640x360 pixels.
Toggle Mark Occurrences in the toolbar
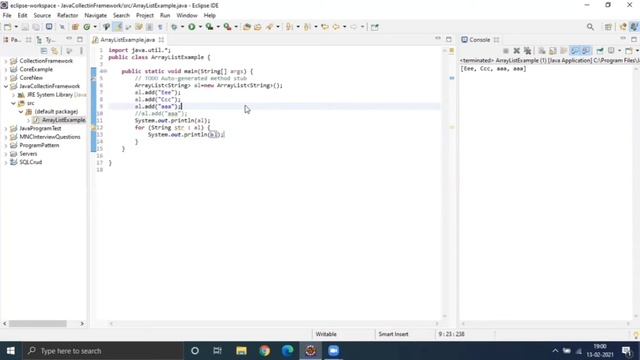point(118,27)
